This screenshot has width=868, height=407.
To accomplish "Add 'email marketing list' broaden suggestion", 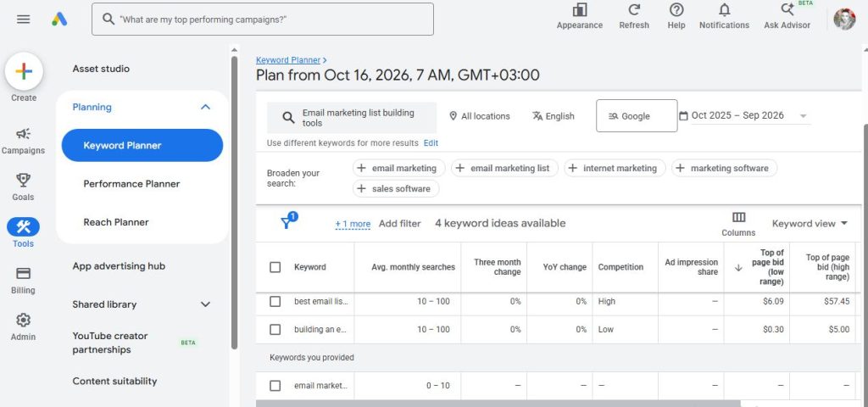I will 504,168.
